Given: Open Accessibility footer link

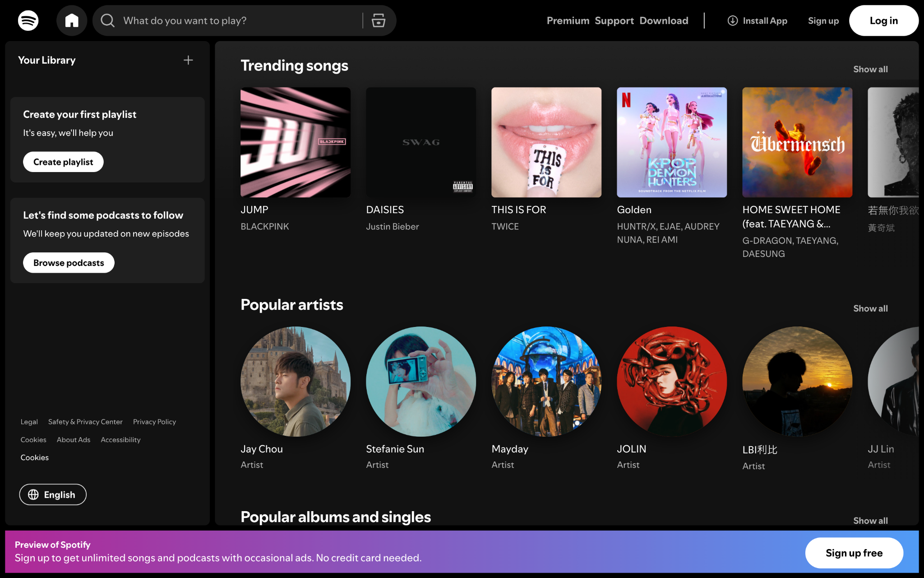Looking at the screenshot, I should click(120, 440).
